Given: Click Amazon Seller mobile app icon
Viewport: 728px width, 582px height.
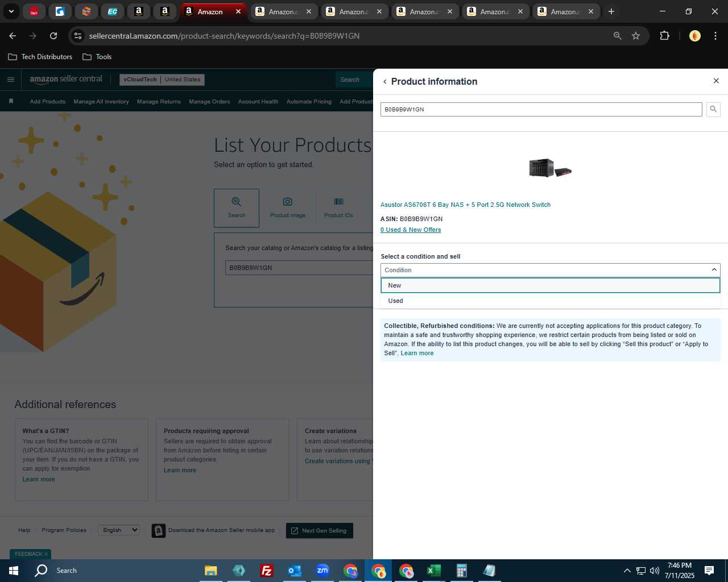Looking at the screenshot, I should [159, 531].
